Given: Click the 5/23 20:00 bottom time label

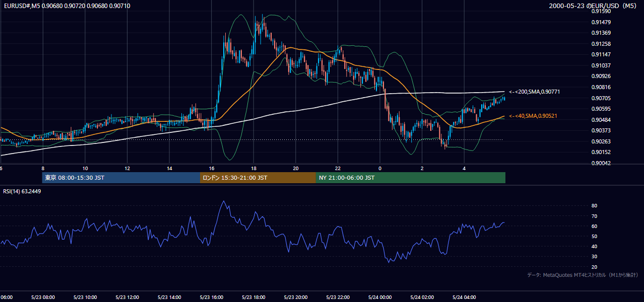Looking at the screenshot, I should click(295, 297).
